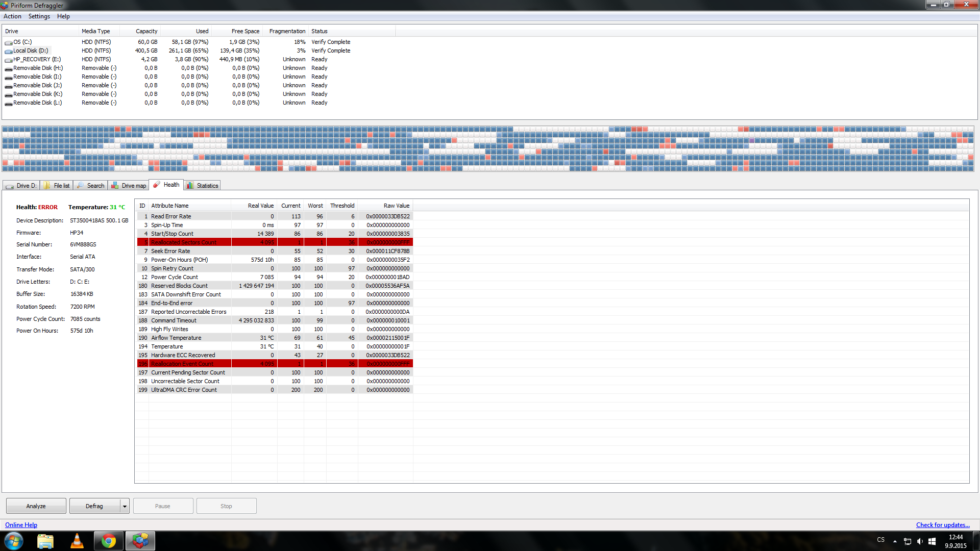980x551 pixels.
Task: Switch to the File list tab
Action: click(x=57, y=186)
